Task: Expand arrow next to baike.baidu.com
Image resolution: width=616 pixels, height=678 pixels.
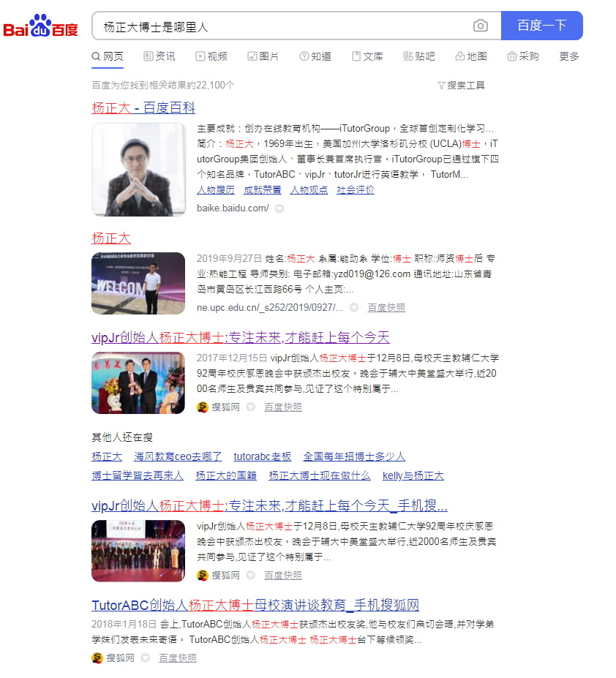Action: (279, 208)
